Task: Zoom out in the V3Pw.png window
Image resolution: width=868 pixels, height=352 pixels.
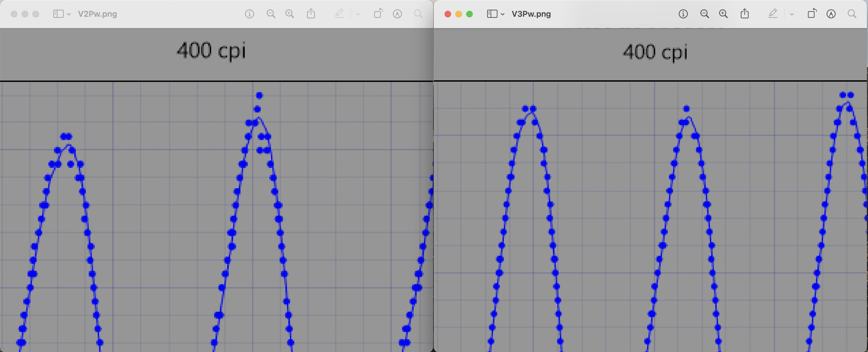Action: point(704,14)
